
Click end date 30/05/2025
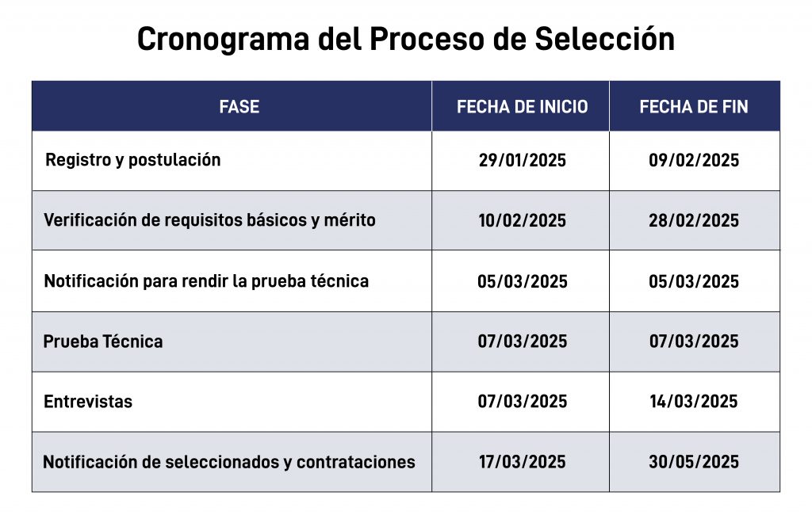point(694,462)
